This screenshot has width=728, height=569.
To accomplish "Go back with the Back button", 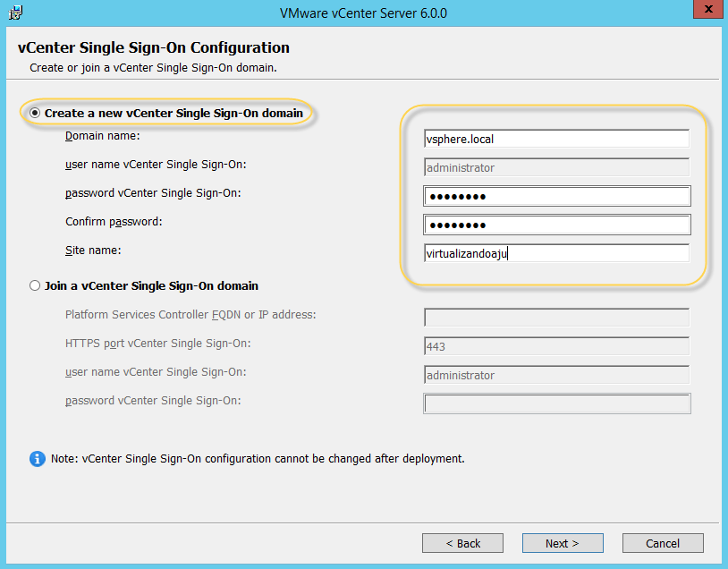I will (x=463, y=543).
